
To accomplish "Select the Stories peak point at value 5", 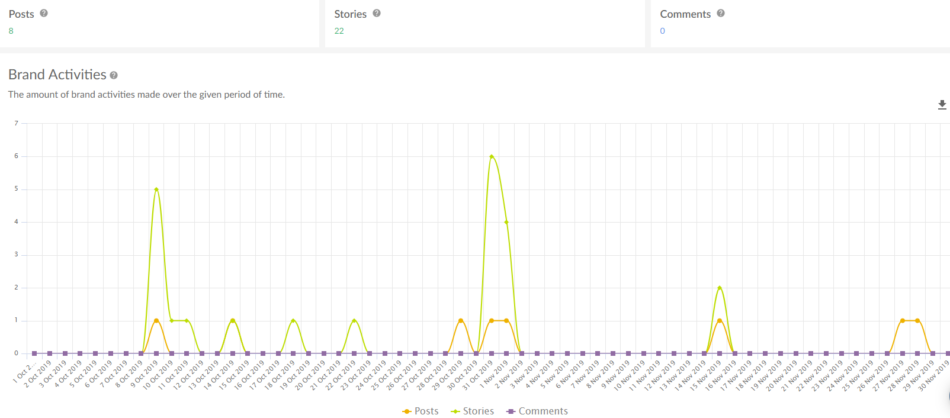I will [156, 189].
